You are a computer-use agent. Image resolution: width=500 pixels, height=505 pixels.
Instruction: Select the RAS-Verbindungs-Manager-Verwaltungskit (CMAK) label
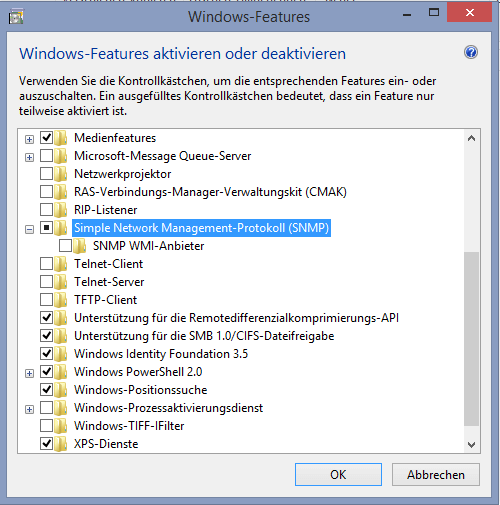[210, 192]
